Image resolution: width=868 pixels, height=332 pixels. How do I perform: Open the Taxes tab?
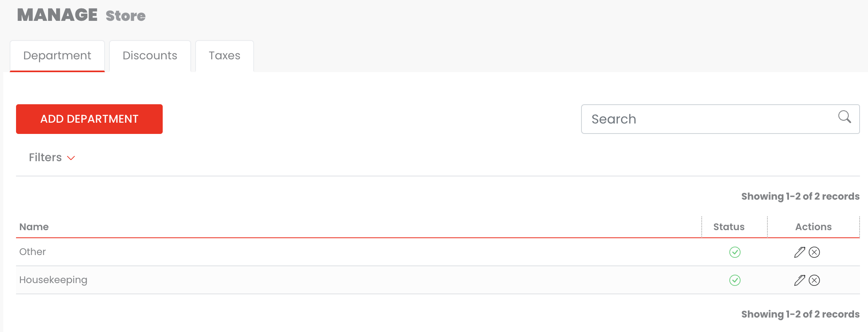coord(224,56)
